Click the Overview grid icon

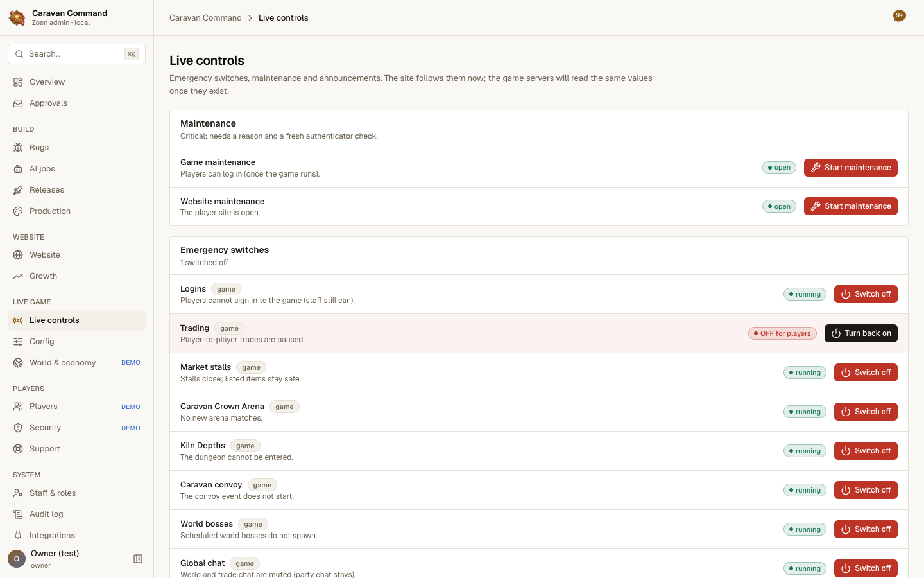[18, 82]
